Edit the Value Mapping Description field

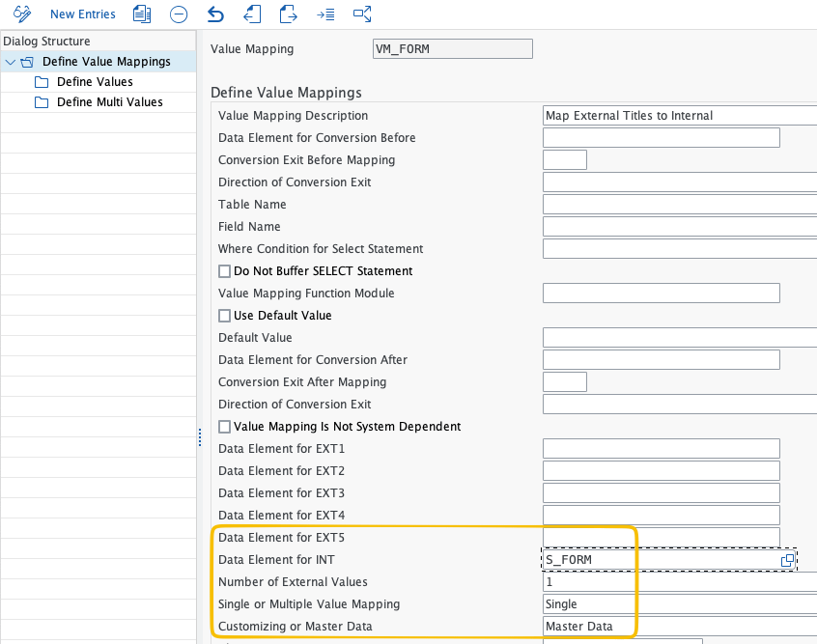coord(680,116)
